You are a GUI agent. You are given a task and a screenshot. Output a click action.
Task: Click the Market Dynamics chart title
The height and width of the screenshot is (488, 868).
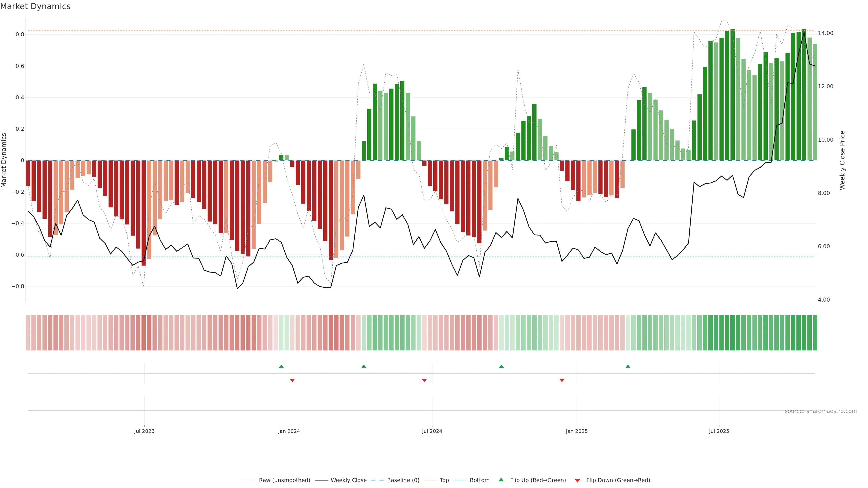pos(35,6)
